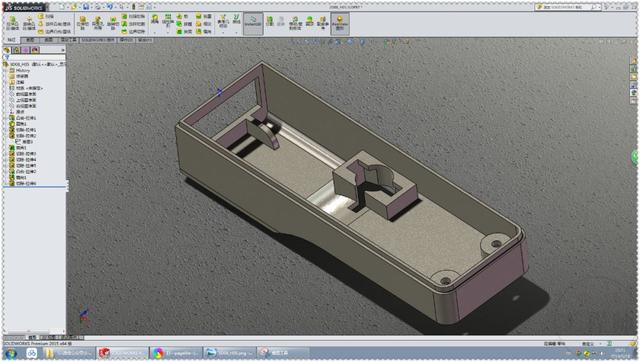The height and width of the screenshot is (362, 640).
Task: Toggle the highlighted lightbulb button at the toolbar end
Action: (340, 23)
